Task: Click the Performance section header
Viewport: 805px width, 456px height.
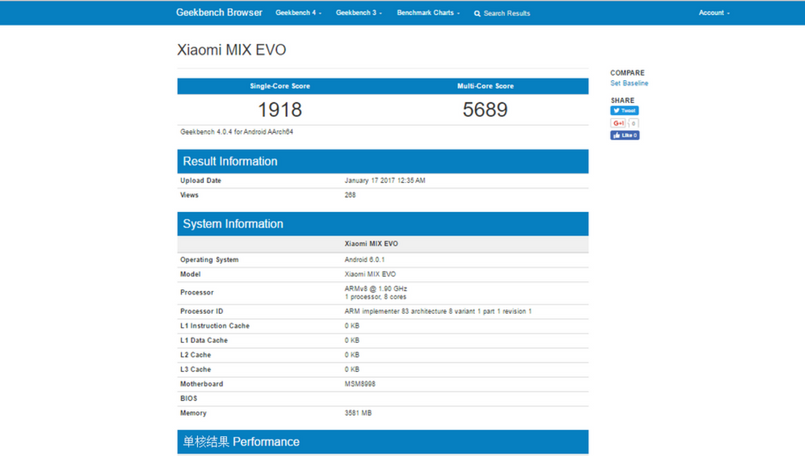Action: (383, 442)
